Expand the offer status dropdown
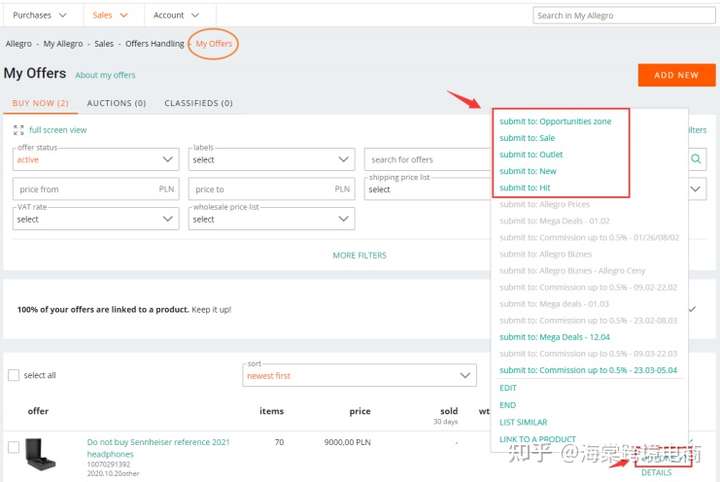This screenshot has height=482, width=720. (96, 159)
